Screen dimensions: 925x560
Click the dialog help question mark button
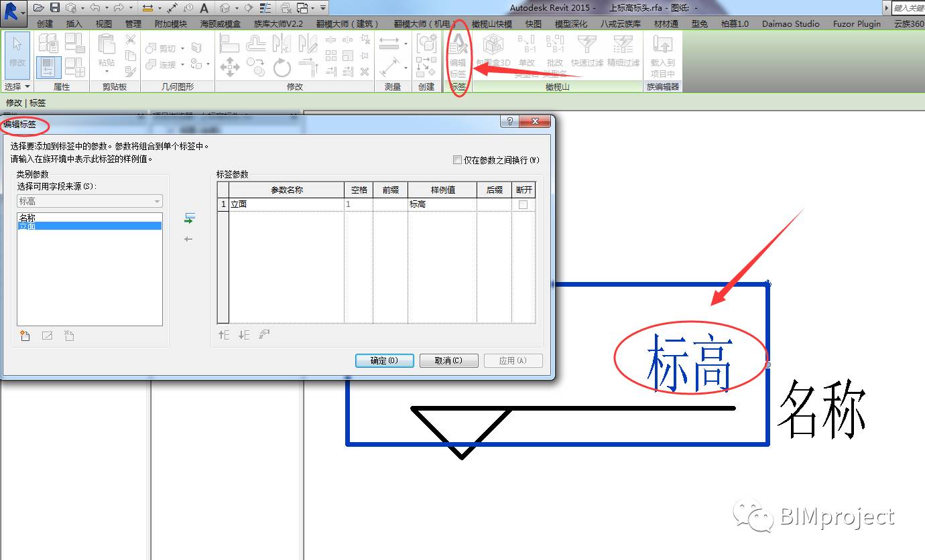[510, 121]
